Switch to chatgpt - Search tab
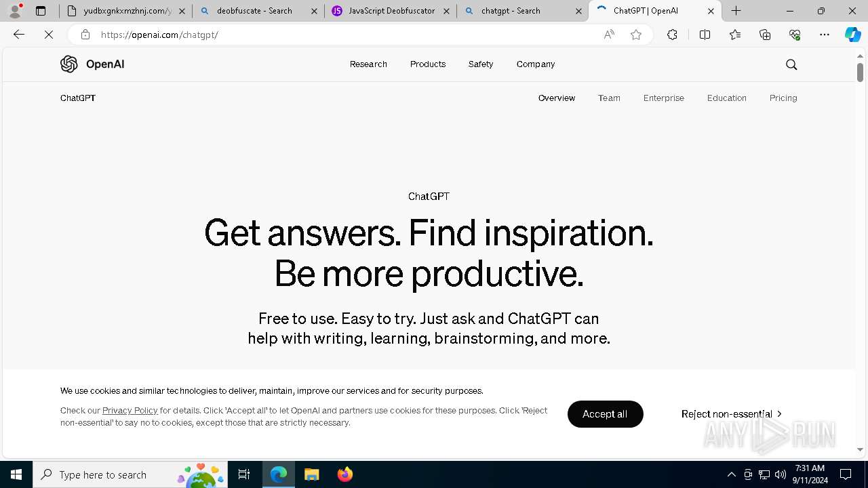This screenshot has width=868, height=488. (522, 11)
